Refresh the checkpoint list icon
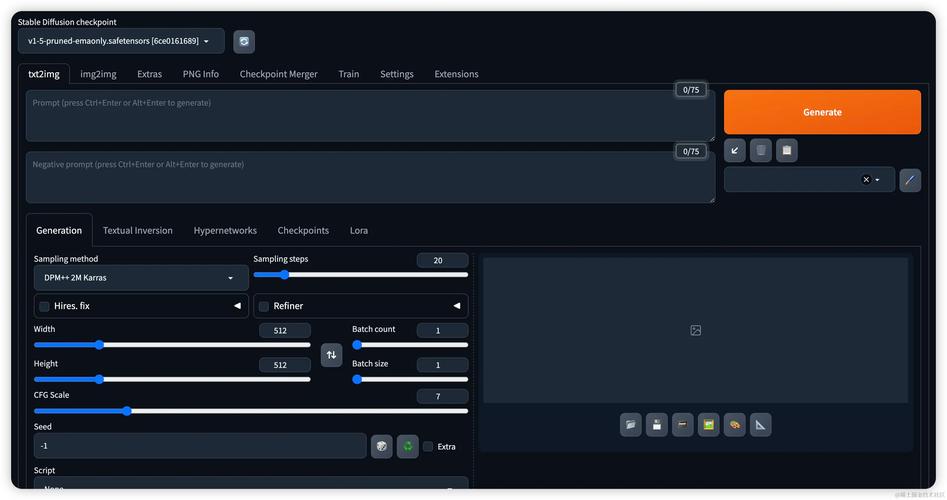947x500 pixels. [244, 42]
